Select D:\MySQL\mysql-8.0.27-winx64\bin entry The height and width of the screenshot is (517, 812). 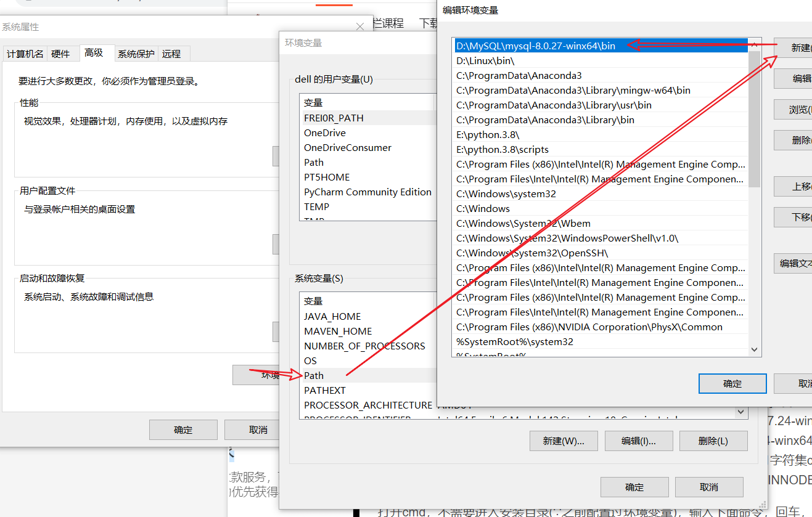pyautogui.click(x=601, y=46)
